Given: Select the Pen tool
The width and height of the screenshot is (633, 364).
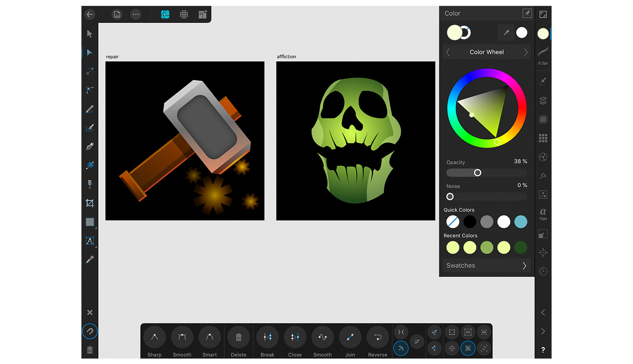Looking at the screenshot, I should (x=90, y=147).
